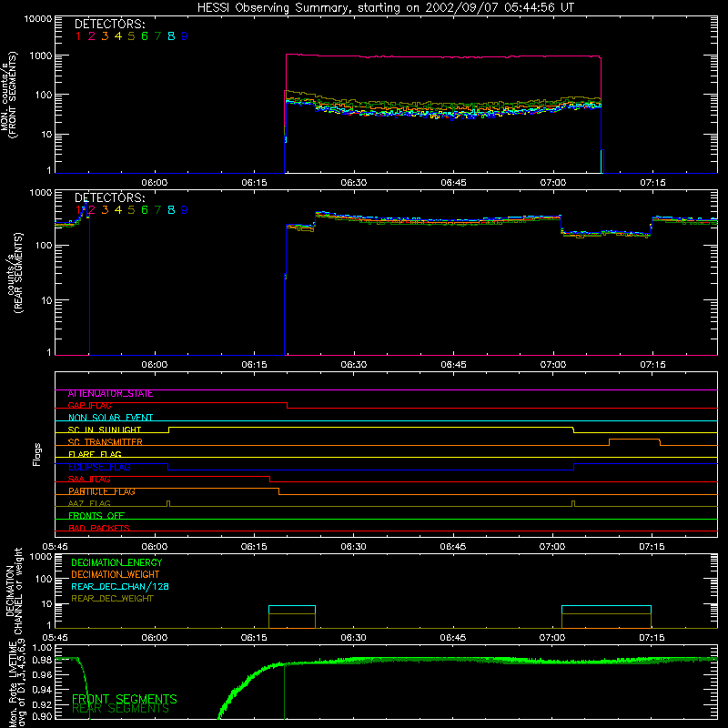Click the DECIMATION_WEIGHT legend entry
This screenshot has width=728, height=728.
click(116, 575)
